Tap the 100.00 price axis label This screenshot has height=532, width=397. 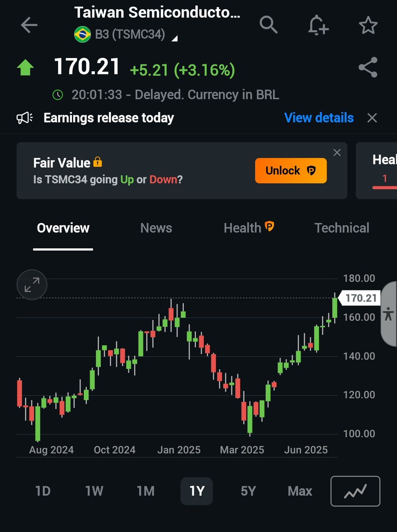click(359, 434)
